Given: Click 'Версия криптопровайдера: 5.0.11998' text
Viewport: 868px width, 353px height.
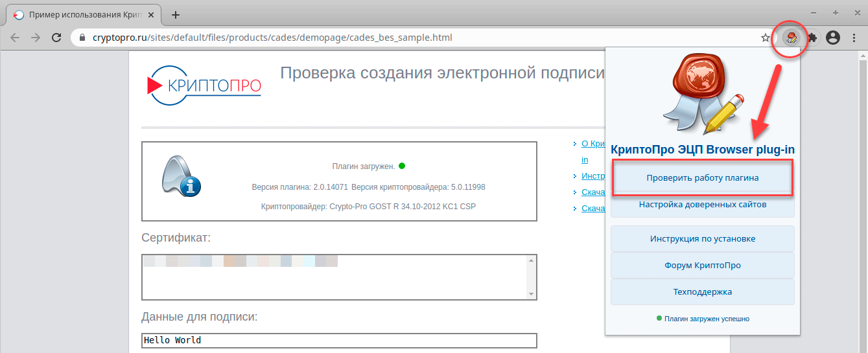Looking at the screenshot, I should (x=418, y=187).
